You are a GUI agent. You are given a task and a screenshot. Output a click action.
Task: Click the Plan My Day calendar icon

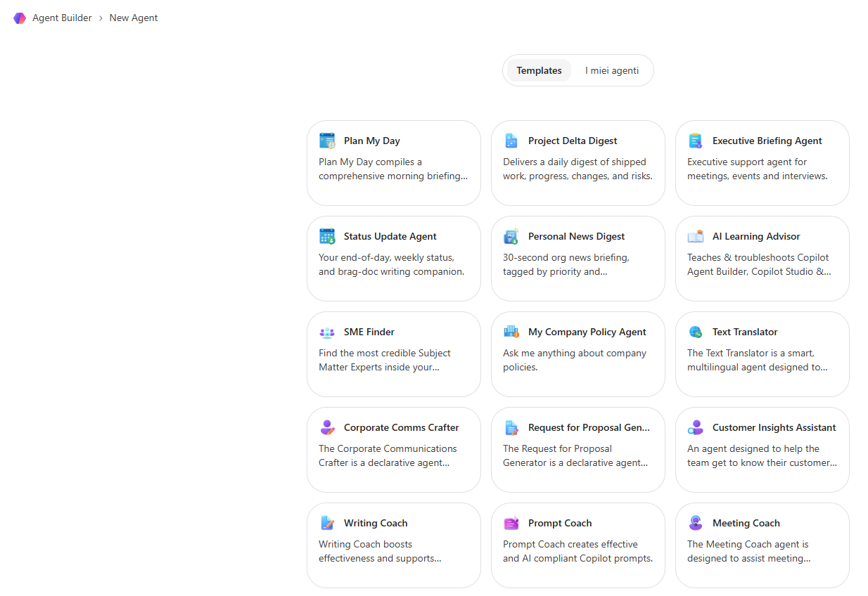[x=327, y=141]
